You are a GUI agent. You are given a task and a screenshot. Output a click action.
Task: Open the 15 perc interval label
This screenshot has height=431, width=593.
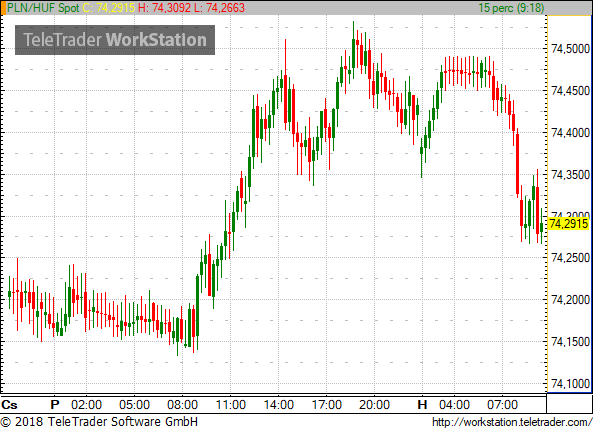pyautogui.click(x=511, y=8)
